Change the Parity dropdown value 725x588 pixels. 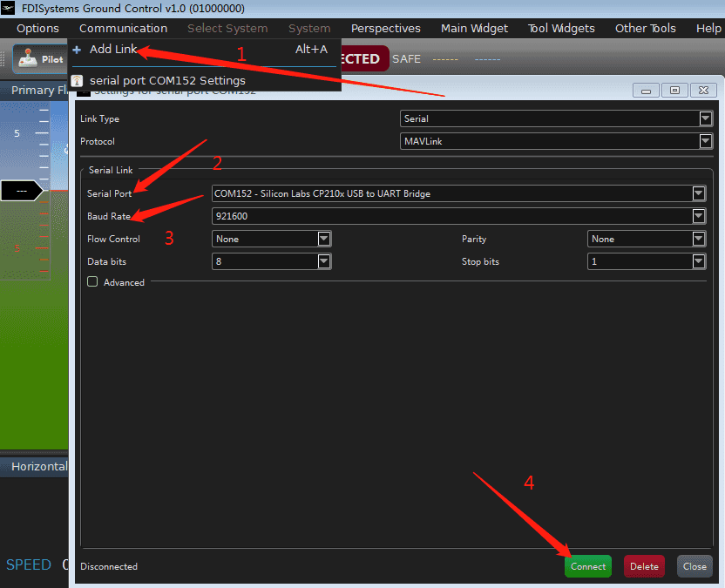pos(647,239)
